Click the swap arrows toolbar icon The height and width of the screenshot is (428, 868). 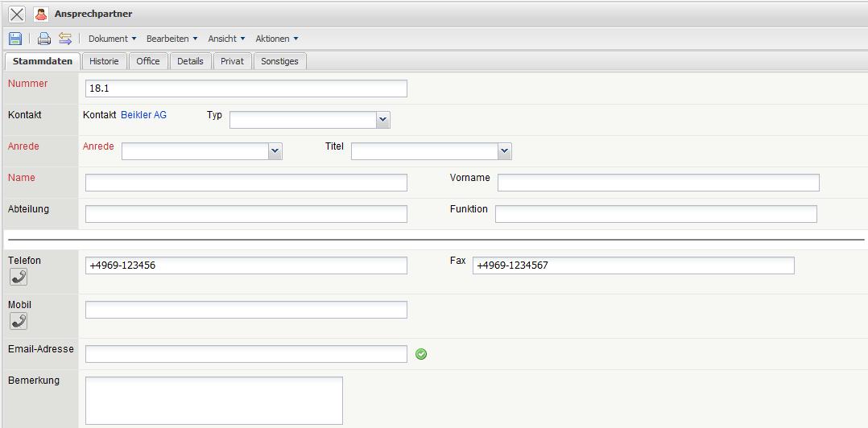tap(65, 39)
